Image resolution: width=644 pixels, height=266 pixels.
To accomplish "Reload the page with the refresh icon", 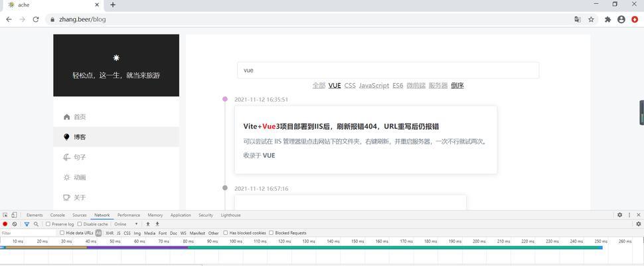I will [36, 19].
